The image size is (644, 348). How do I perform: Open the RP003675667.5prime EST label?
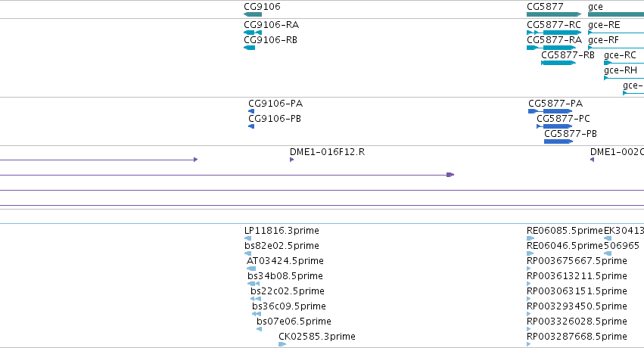click(577, 261)
